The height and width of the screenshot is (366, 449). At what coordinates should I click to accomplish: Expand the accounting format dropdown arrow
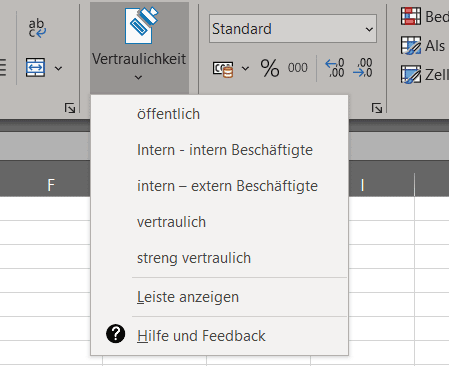coord(245,68)
